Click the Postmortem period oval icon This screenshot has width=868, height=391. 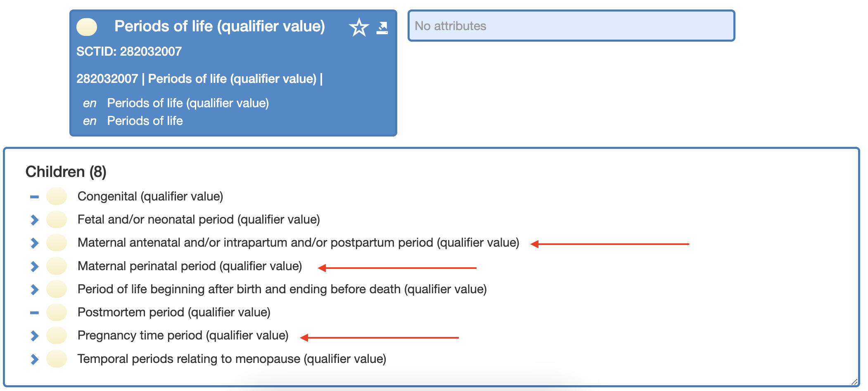point(57,312)
